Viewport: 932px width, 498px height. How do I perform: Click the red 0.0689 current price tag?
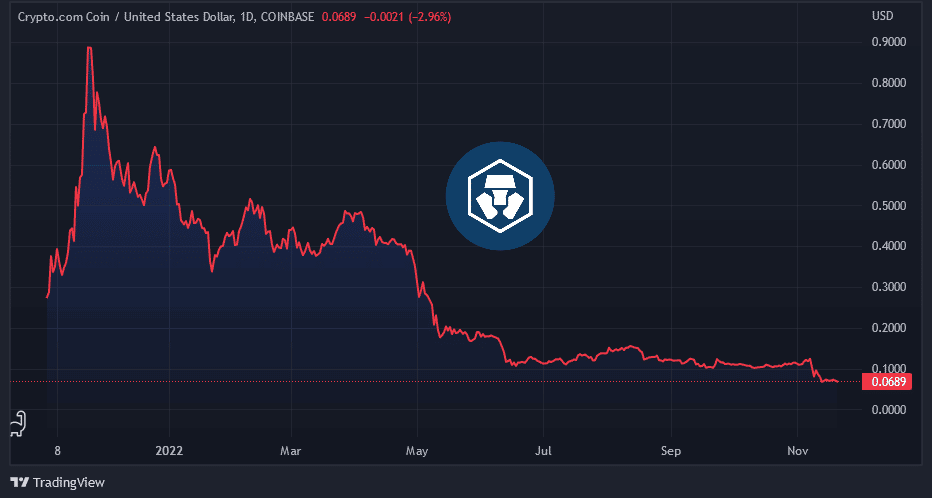coord(888,381)
